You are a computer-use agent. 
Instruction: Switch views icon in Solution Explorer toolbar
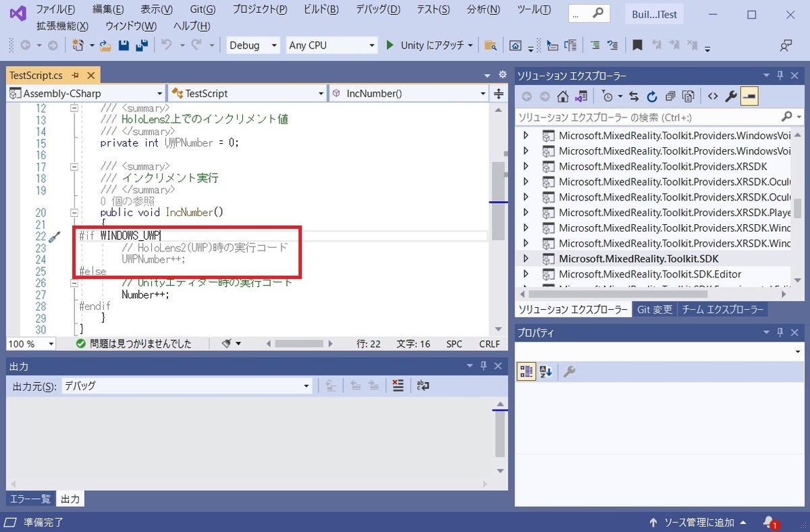point(580,97)
